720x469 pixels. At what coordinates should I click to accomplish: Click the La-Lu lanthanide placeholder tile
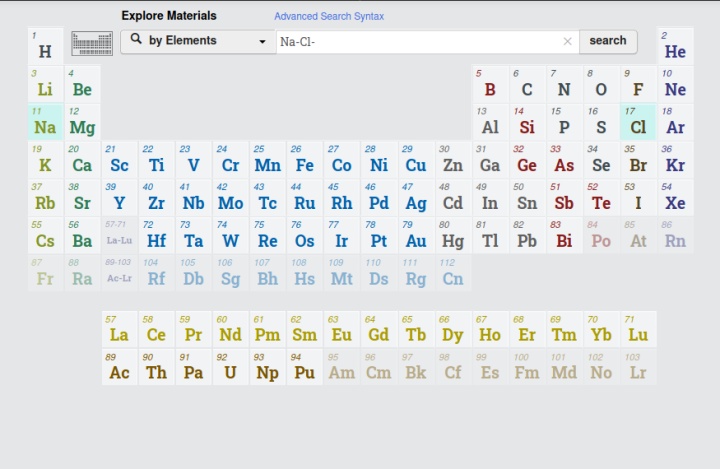click(x=119, y=236)
